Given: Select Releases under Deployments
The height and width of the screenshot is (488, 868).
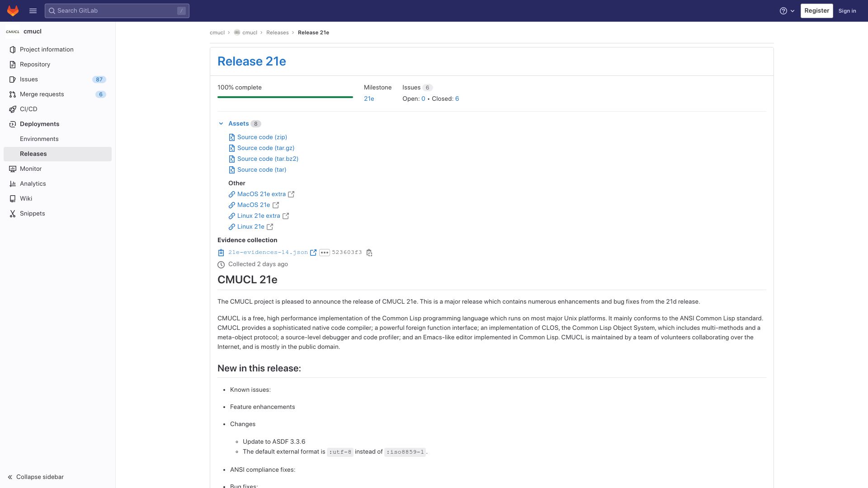Looking at the screenshot, I should click(57, 154).
